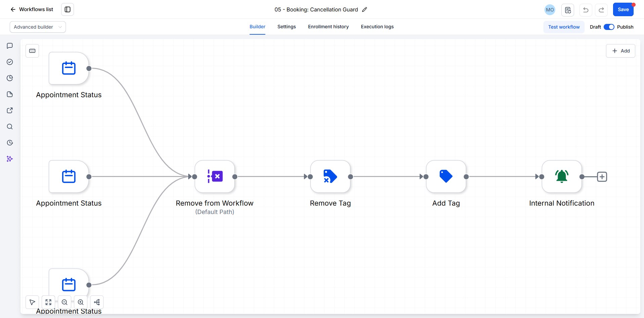This screenshot has height=318, width=644.
Task: Select the Internal Notification node
Action: 562,177
